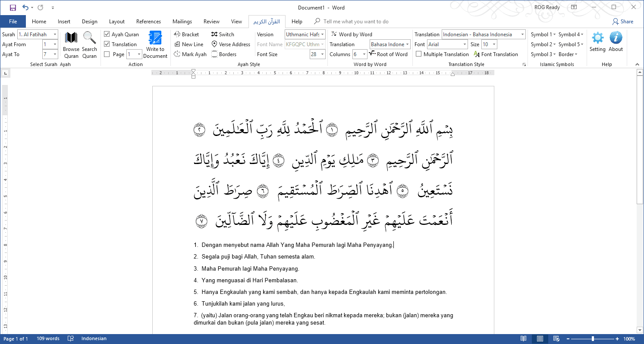Go to the References tab
Image resolution: width=644 pixels, height=344 pixels.
pyautogui.click(x=148, y=22)
